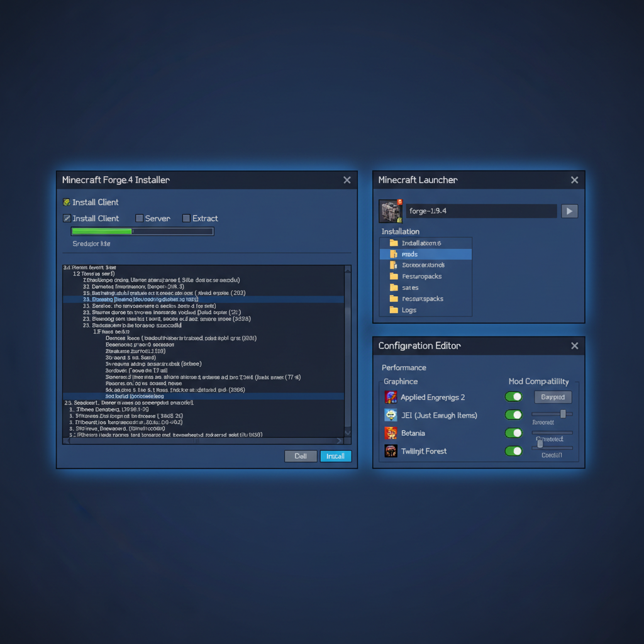This screenshot has height=644, width=644.
Task: Launch forge-1.19.4 with the play arrow button
Action: click(x=569, y=211)
